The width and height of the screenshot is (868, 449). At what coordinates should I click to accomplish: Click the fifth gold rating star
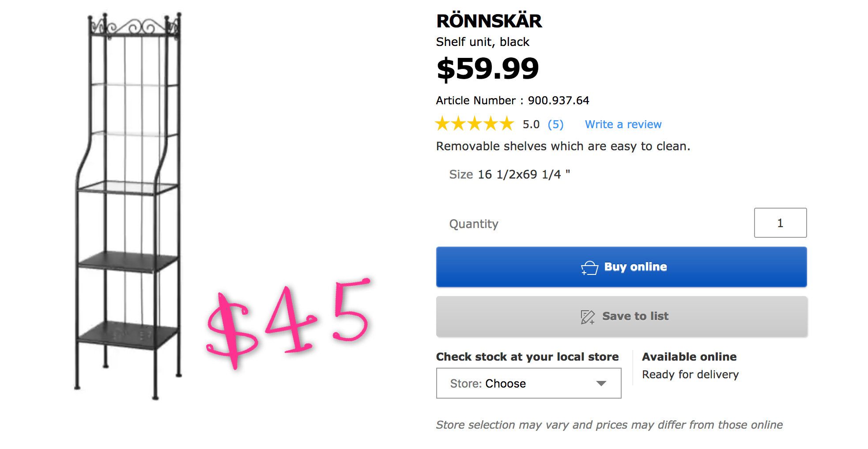click(507, 124)
